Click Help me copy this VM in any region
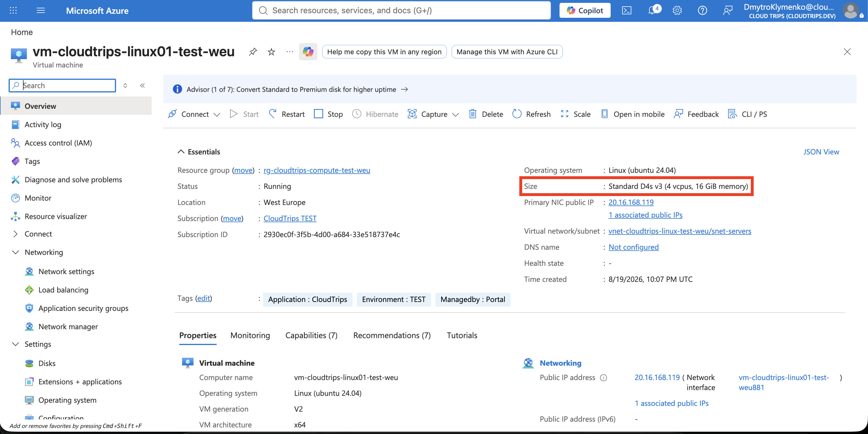This screenshot has height=434, width=868. (384, 52)
